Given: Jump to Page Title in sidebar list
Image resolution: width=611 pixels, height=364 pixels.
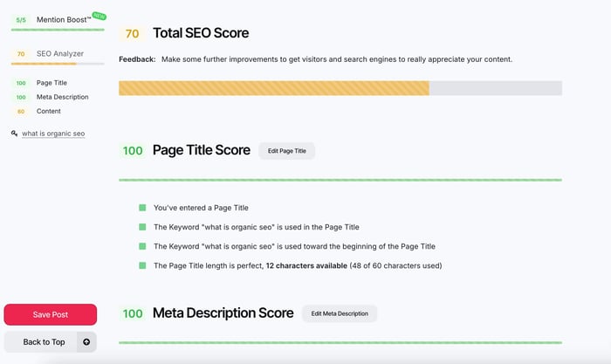Looking at the screenshot, I should click(x=54, y=83).
